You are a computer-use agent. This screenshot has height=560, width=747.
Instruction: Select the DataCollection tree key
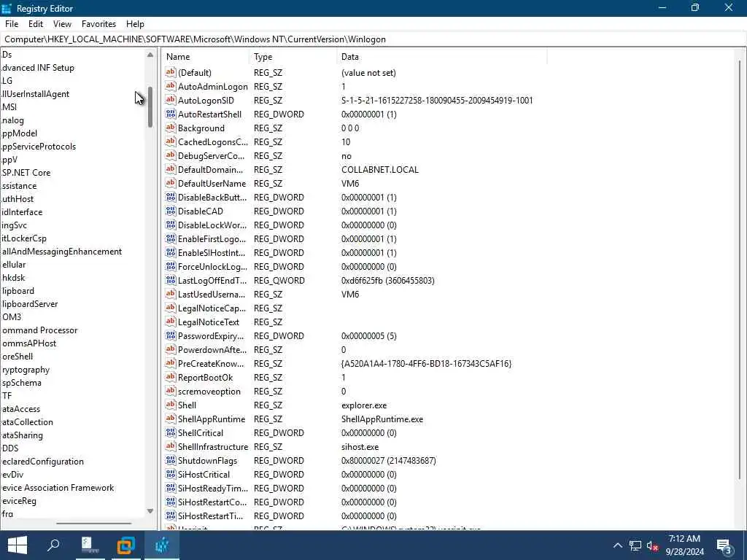pyautogui.click(x=27, y=422)
